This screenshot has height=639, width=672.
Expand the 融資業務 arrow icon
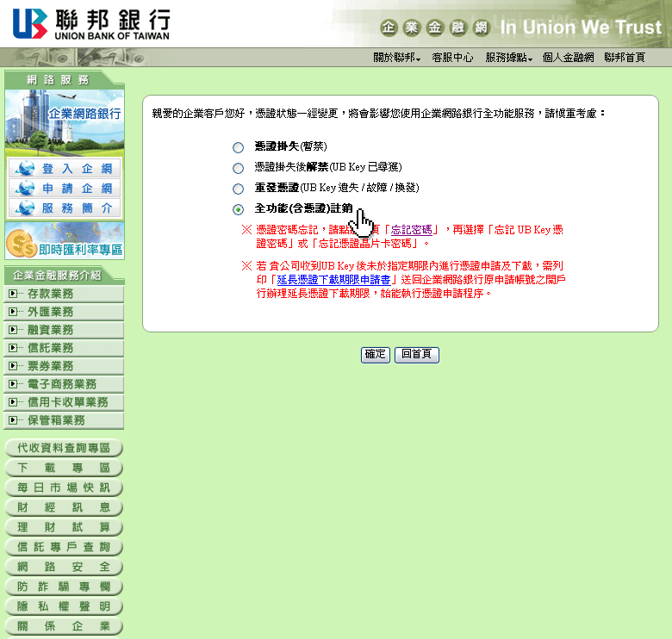pos(13,329)
